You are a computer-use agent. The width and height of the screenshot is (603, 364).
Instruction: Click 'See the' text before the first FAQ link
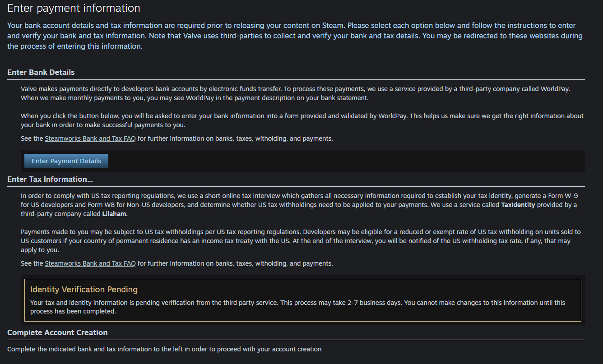tap(32, 138)
